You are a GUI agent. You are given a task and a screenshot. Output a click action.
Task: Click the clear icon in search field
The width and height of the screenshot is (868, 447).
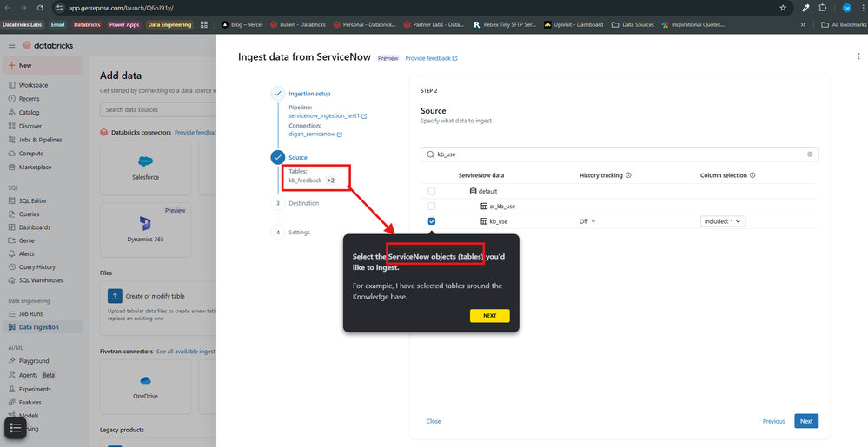coord(810,154)
